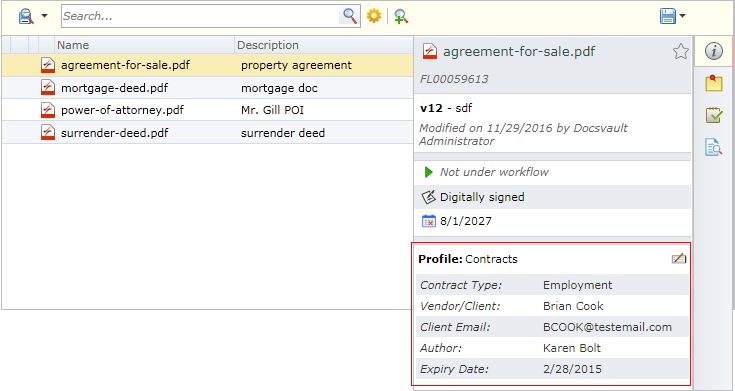Viewport: 735px width, 391px height.
Task: Open the search scope dropdown arrow
Action: (45, 16)
